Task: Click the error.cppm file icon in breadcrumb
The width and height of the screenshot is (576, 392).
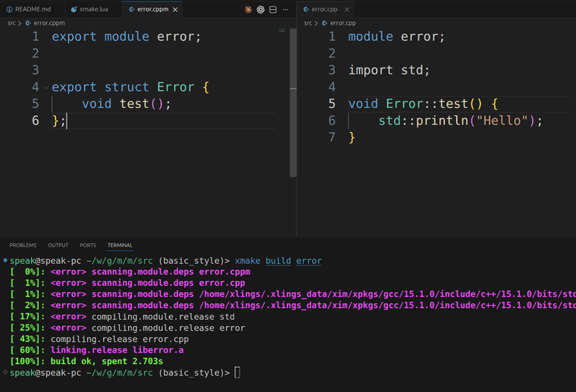Action: tap(29, 23)
